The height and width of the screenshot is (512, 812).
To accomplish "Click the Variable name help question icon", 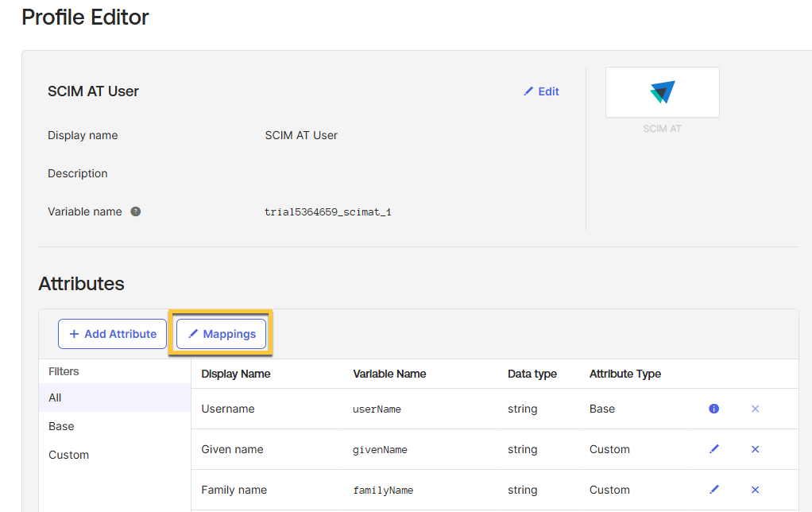I will 136,211.
